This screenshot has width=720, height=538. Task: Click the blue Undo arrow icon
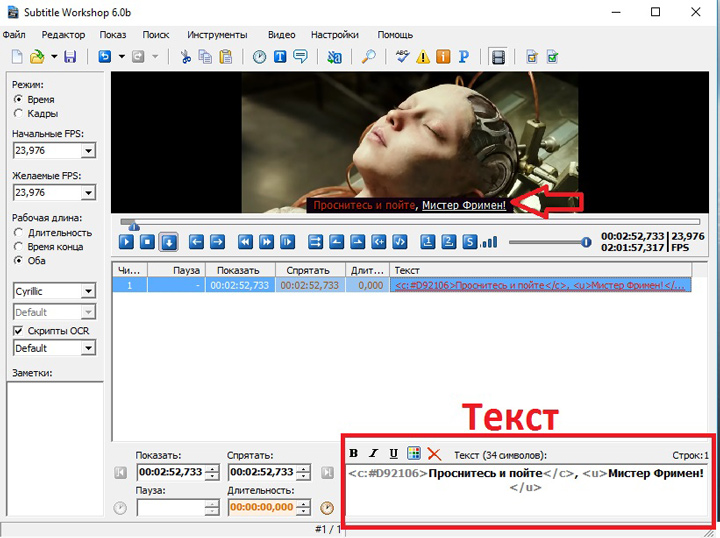click(x=105, y=57)
